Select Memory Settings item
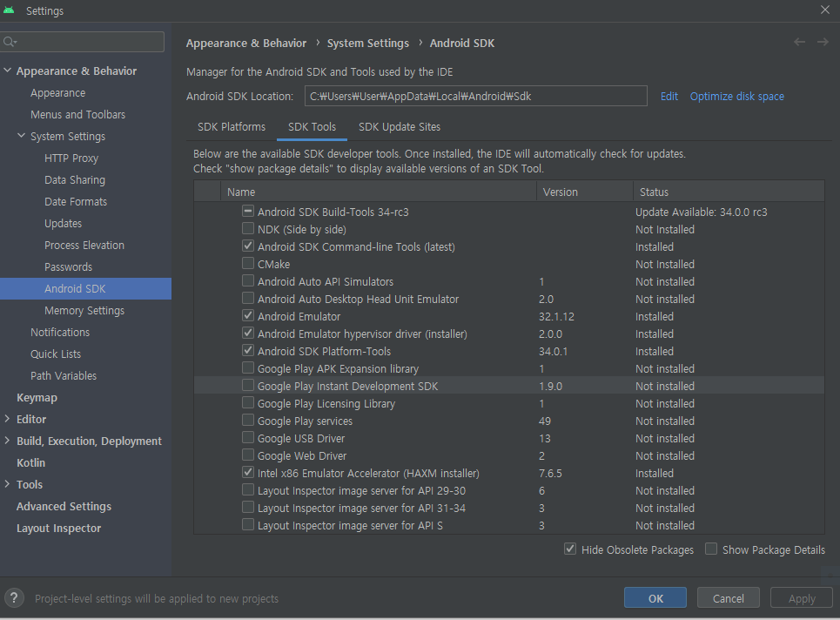The width and height of the screenshot is (840, 620). coord(84,310)
